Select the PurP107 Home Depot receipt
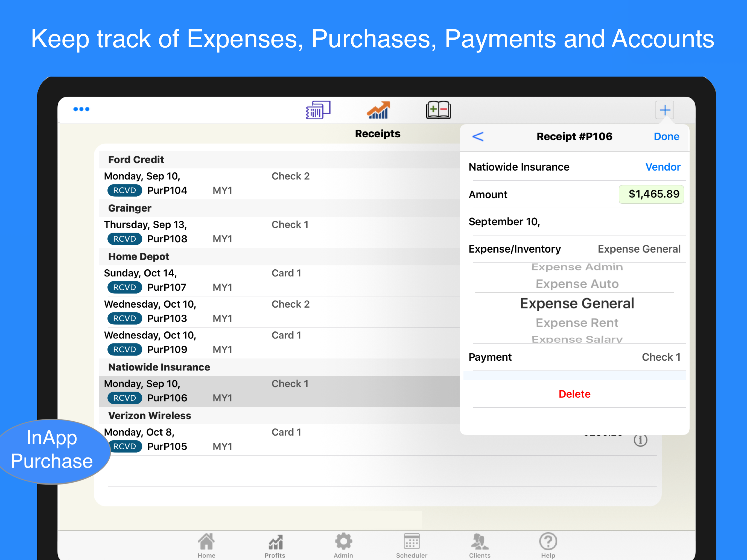747x560 pixels. 279,280
